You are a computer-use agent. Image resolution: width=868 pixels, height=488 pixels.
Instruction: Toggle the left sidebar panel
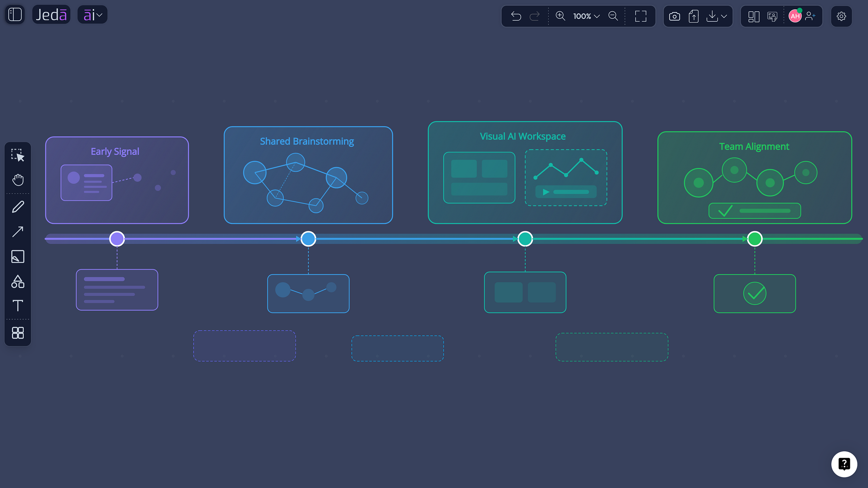point(15,15)
